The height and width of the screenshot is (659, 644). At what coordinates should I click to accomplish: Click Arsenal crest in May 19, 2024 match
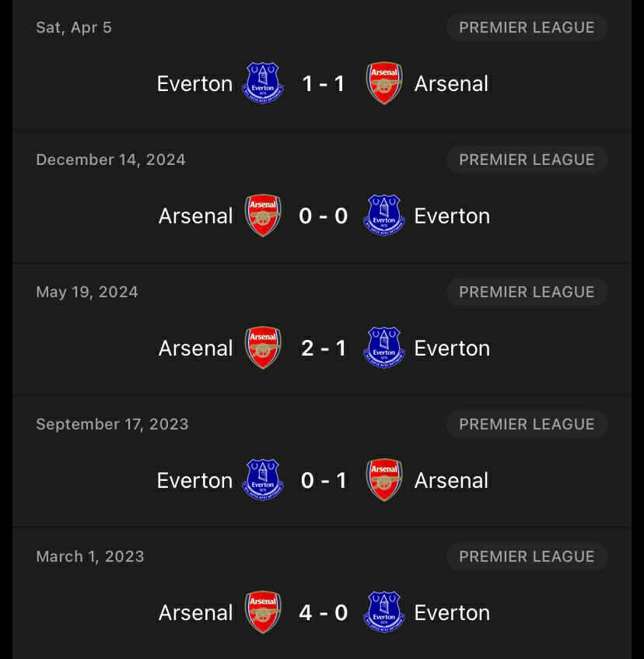tap(263, 348)
